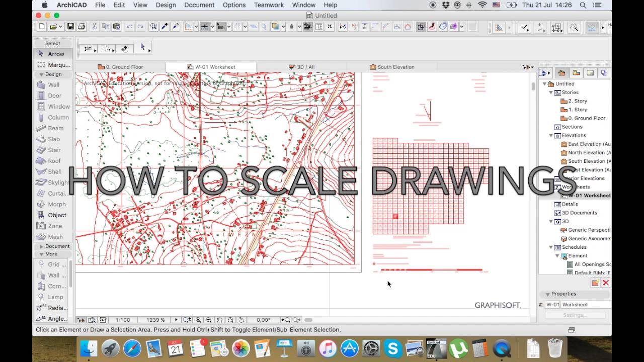The height and width of the screenshot is (362, 644).
Task: Select the Window tool
Action: point(53,107)
